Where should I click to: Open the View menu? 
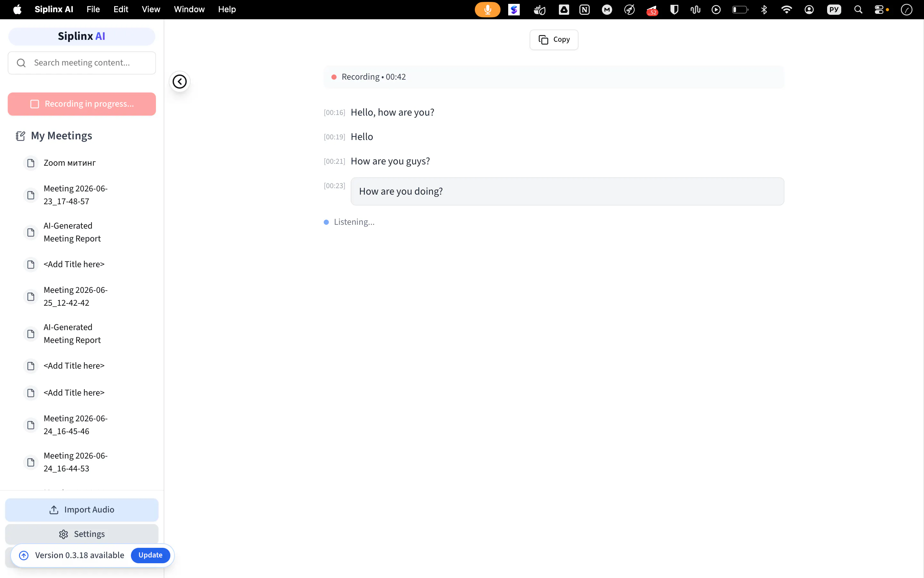pyautogui.click(x=151, y=9)
